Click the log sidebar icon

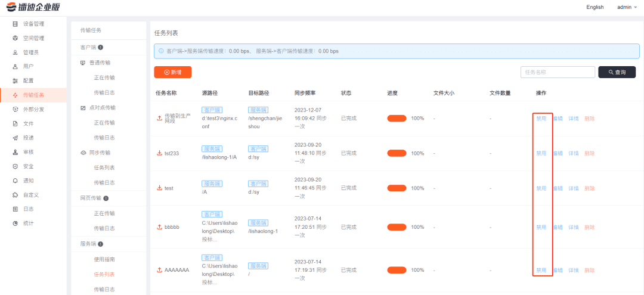[16, 209]
